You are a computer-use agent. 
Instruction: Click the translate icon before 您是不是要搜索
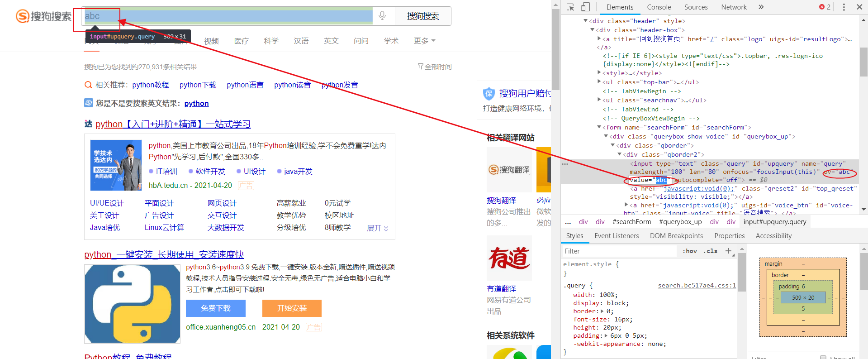(x=89, y=103)
